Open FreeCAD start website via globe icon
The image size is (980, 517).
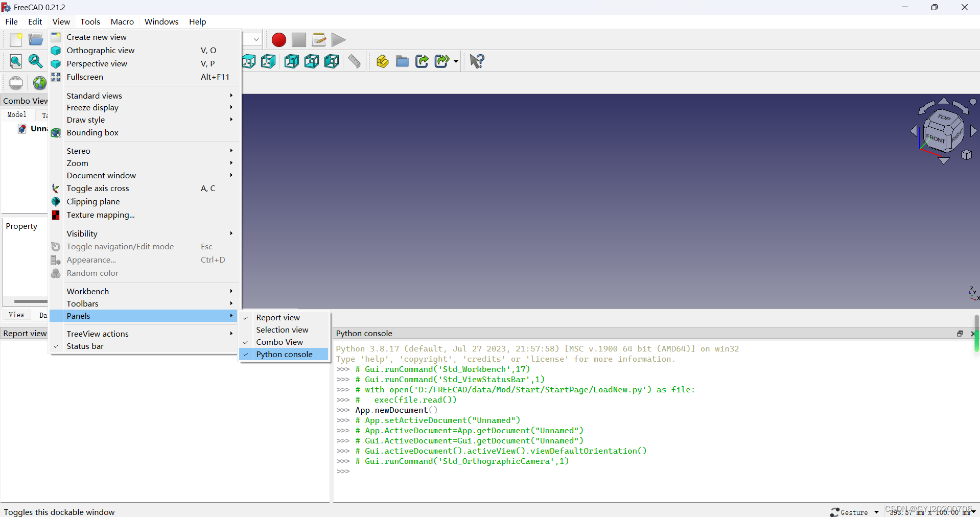pyautogui.click(x=39, y=83)
